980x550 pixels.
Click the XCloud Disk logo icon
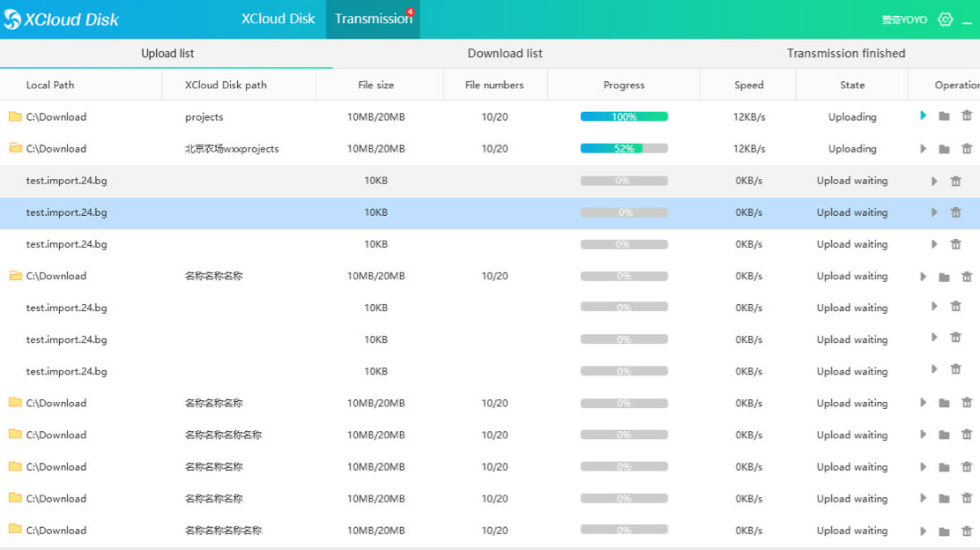point(11,19)
